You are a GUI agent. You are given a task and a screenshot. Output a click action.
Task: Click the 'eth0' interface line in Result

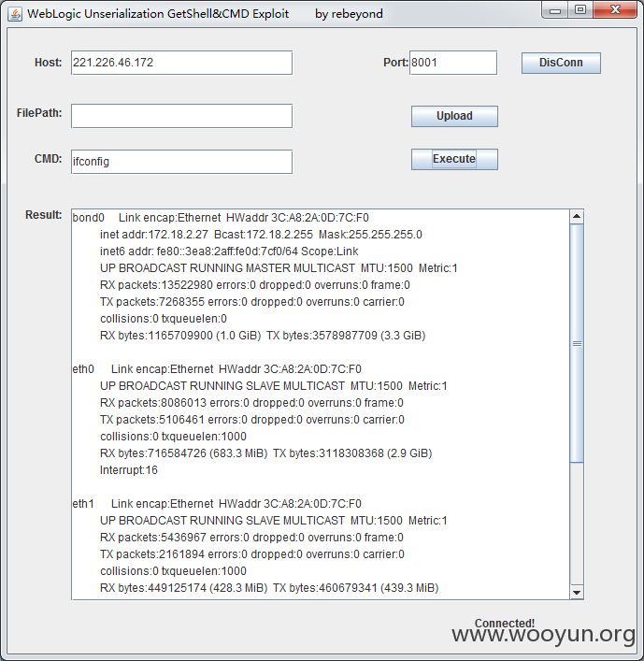pyautogui.click(x=217, y=369)
